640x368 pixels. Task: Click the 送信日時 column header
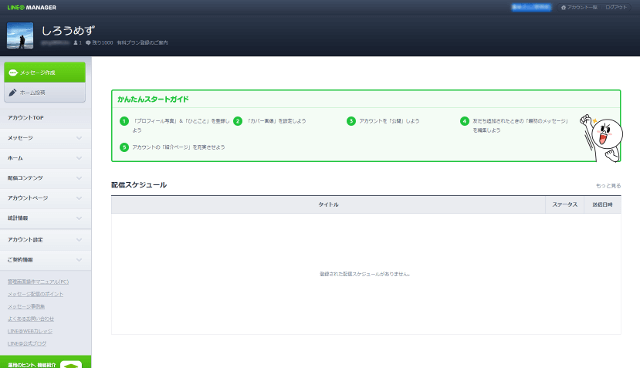point(602,205)
